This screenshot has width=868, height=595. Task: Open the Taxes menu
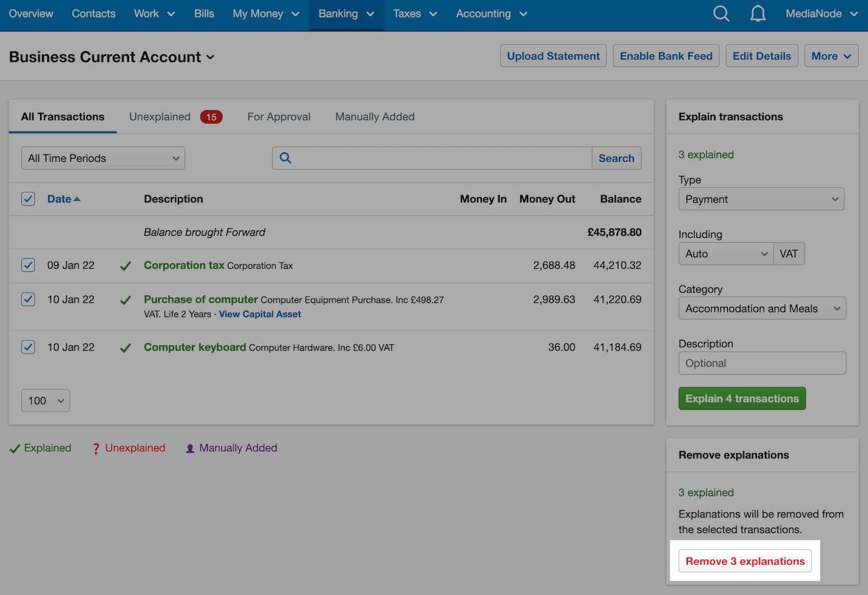[415, 14]
